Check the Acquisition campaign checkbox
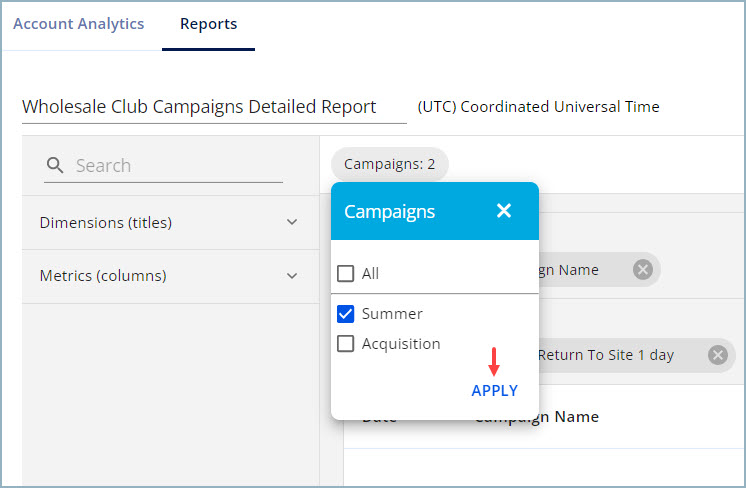This screenshot has height=488, width=746. pyautogui.click(x=345, y=343)
